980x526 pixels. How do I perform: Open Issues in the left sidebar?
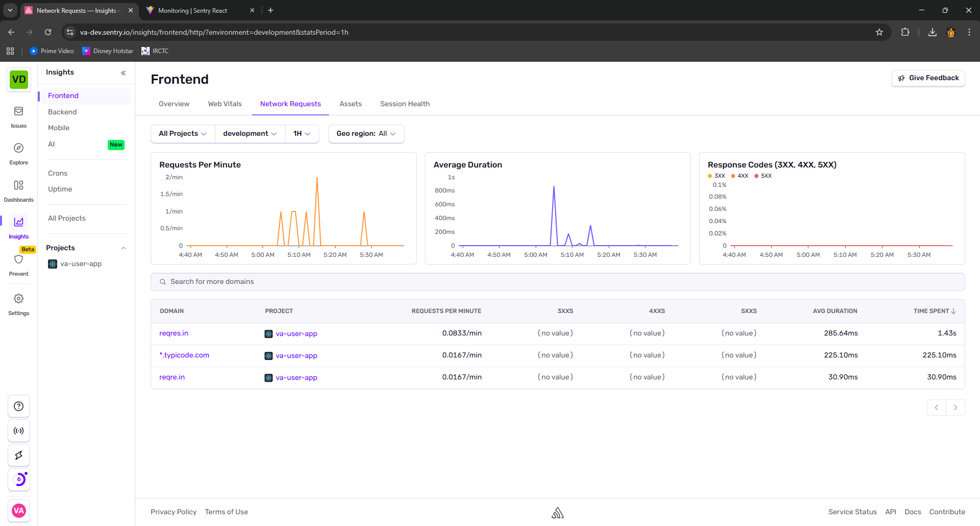pos(18,117)
